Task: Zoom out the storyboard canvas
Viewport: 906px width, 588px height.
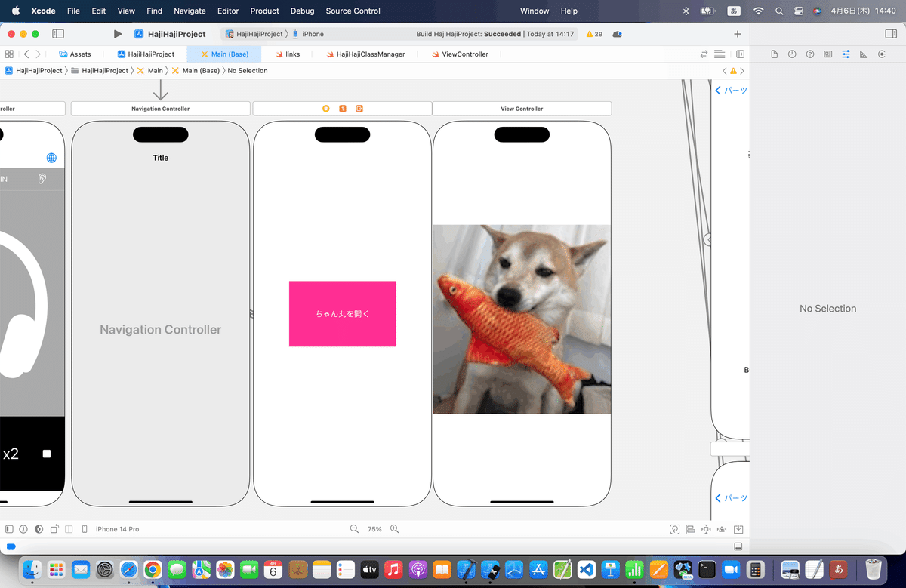Action: (354, 529)
